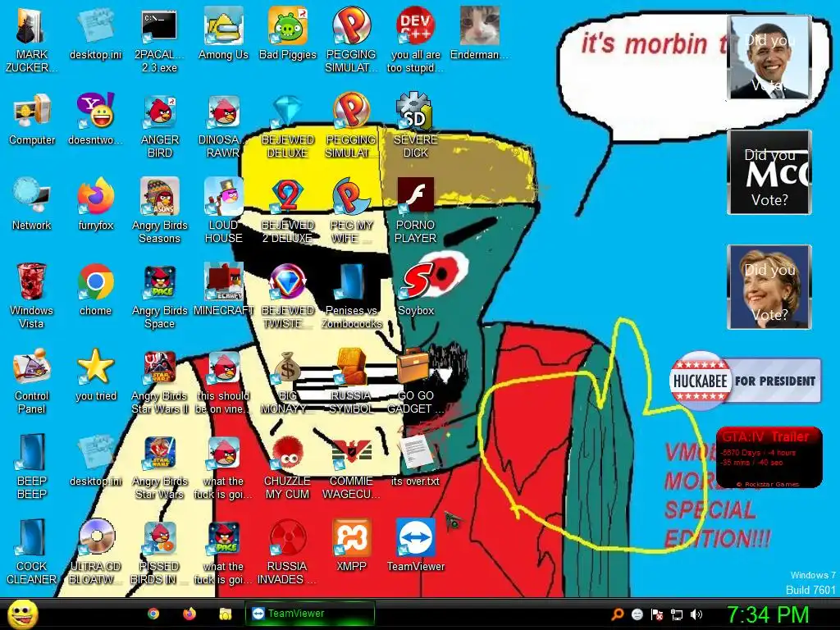Select the GO GO GADGET briefcase icon
Viewport: 840px width, 630px height.
point(415,381)
